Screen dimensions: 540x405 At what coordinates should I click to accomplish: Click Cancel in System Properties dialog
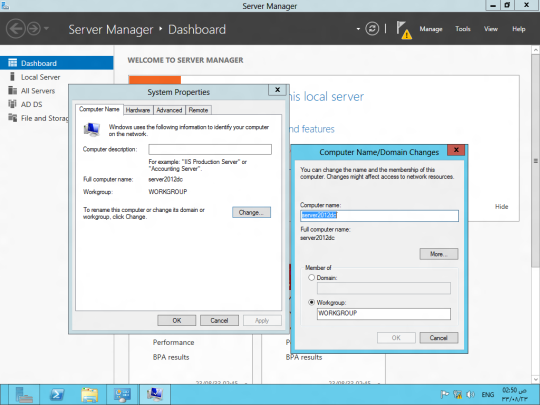[x=219, y=320]
